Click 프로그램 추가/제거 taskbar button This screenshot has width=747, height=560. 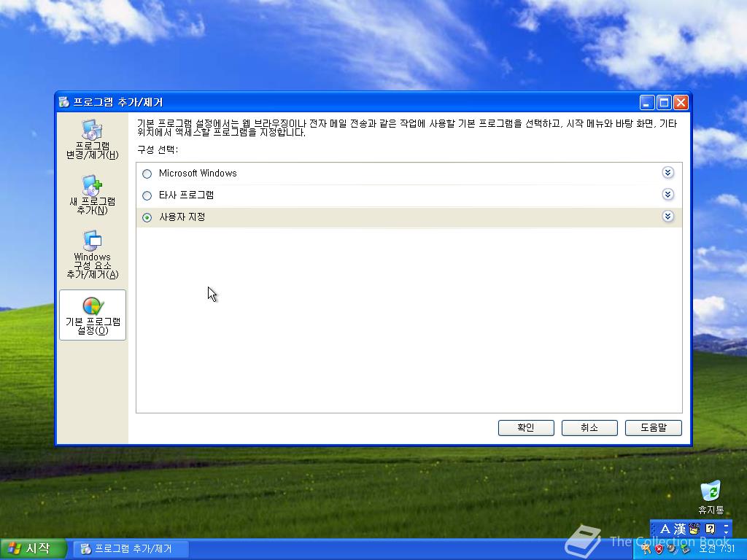tap(131, 549)
